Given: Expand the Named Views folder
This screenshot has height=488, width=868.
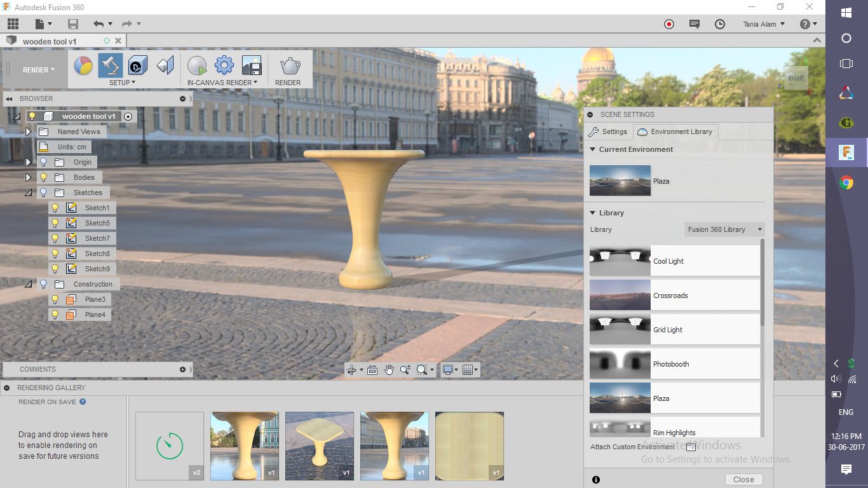Looking at the screenshot, I should point(28,132).
